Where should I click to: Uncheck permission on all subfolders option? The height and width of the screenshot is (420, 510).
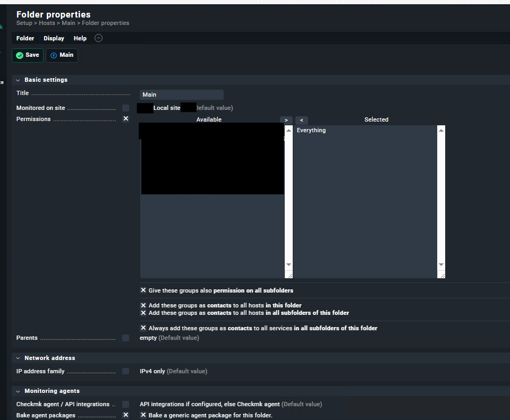[x=143, y=290]
